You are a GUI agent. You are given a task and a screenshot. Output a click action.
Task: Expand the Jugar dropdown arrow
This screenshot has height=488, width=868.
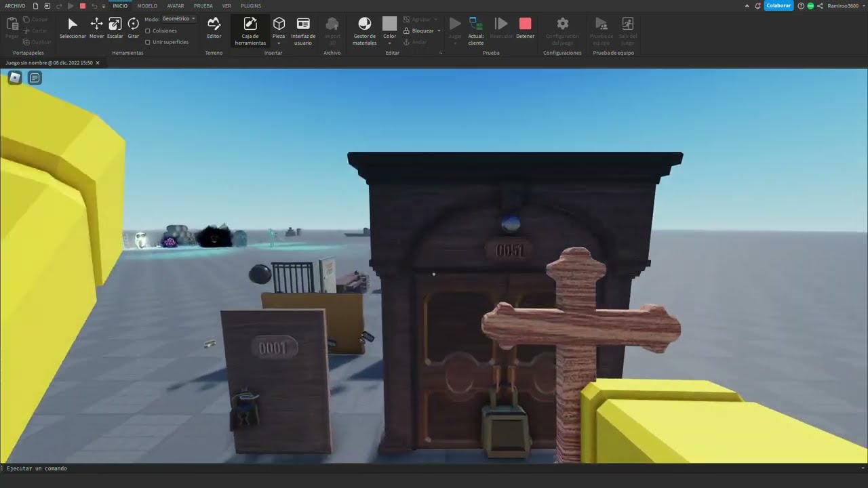tap(455, 43)
